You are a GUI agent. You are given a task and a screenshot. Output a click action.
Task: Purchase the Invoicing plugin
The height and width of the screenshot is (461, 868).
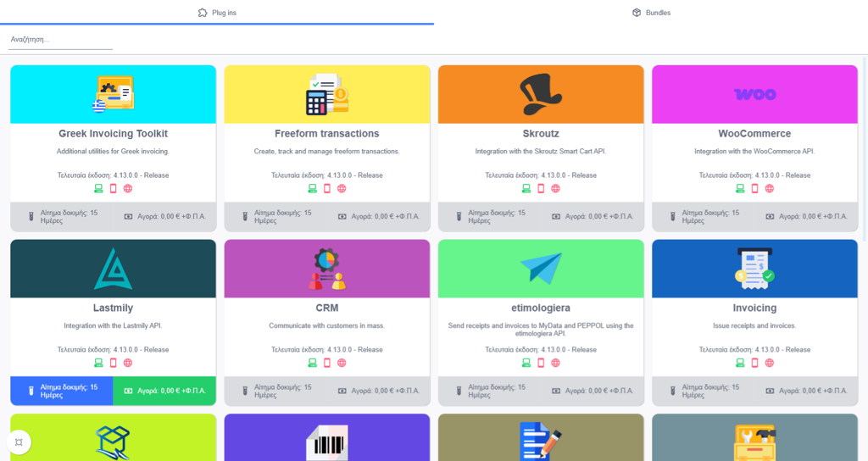[x=807, y=391]
